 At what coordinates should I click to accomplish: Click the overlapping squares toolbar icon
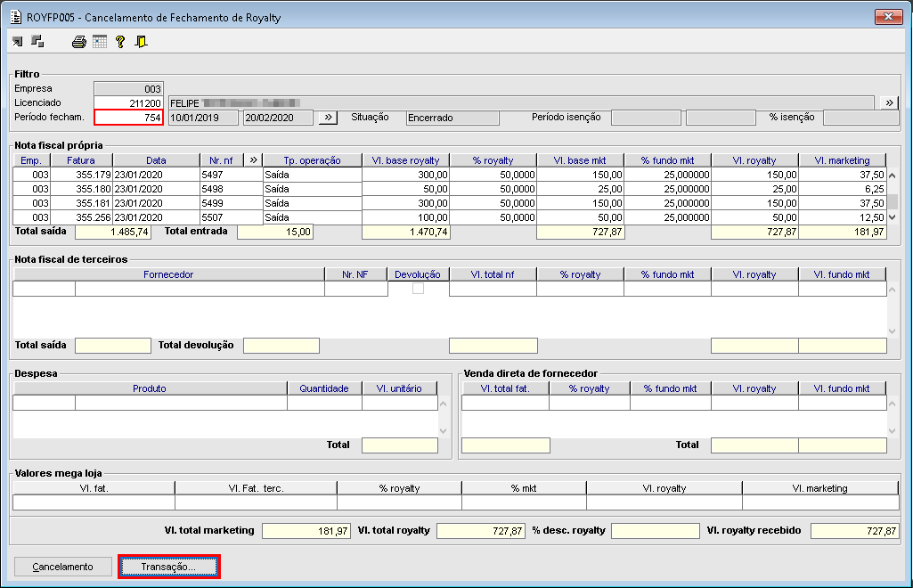click(37, 41)
